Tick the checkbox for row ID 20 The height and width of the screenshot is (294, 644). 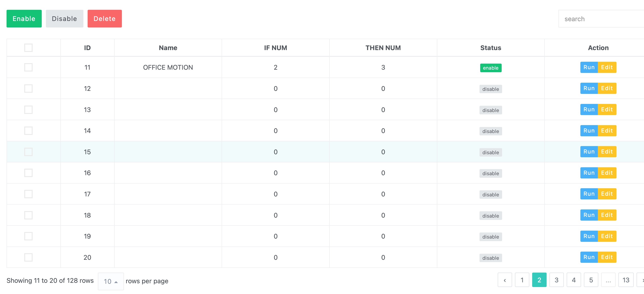click(x=28, y=257)
